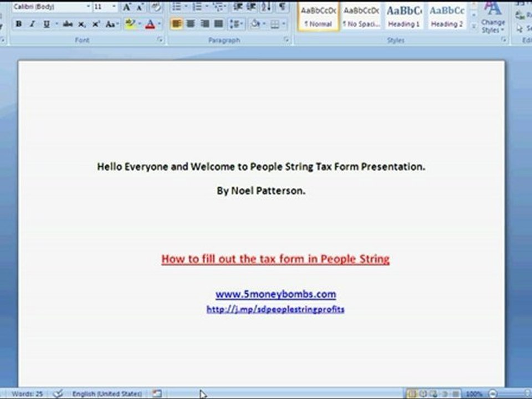Follow the www.5moneybombs.com link
The image size is (532, 399).
tap(275, 294)
